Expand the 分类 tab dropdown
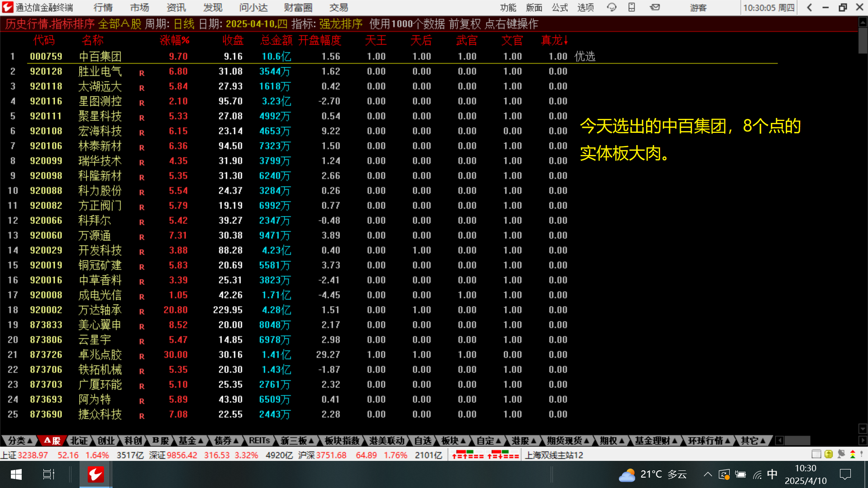The width and height of the screenshot is (868, 488). [x=20, y=441]
